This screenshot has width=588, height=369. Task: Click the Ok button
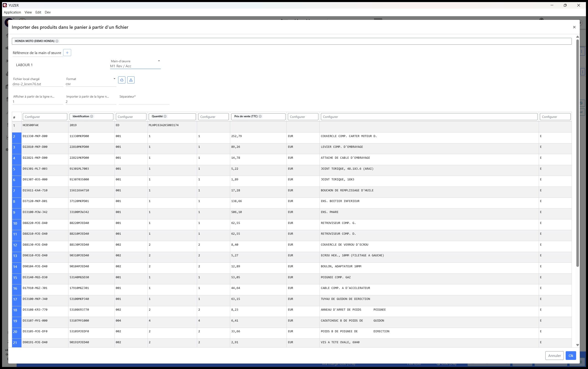[x=571, y=356]
